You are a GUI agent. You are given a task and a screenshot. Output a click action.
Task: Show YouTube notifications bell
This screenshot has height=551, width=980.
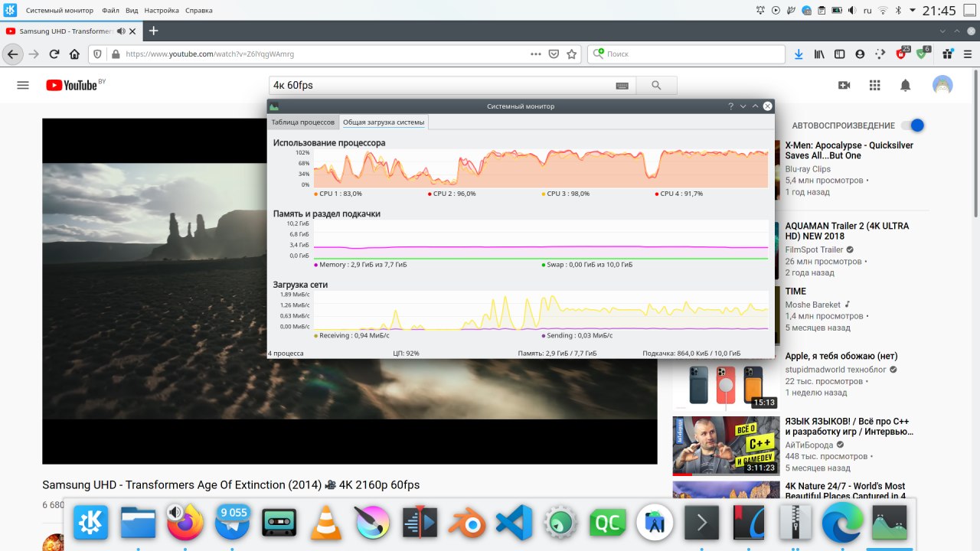[906, 85]
